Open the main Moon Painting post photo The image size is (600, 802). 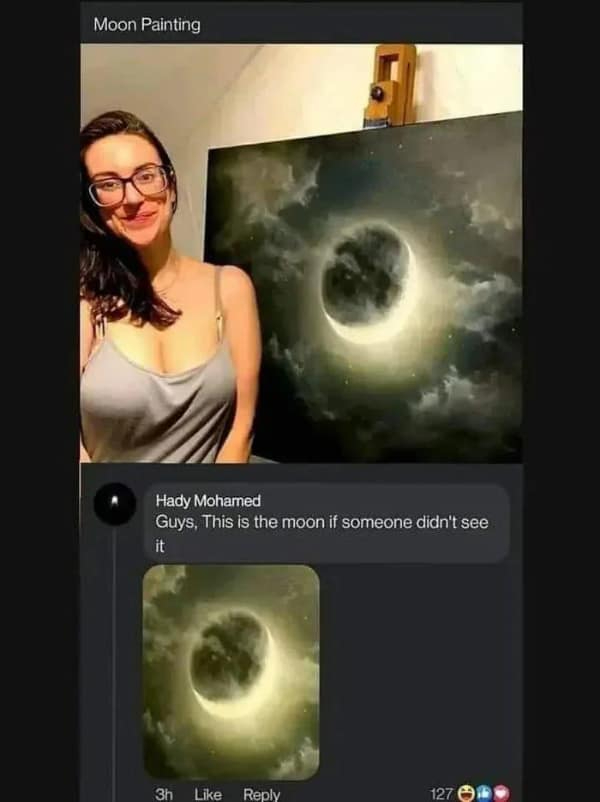(302, 254)
